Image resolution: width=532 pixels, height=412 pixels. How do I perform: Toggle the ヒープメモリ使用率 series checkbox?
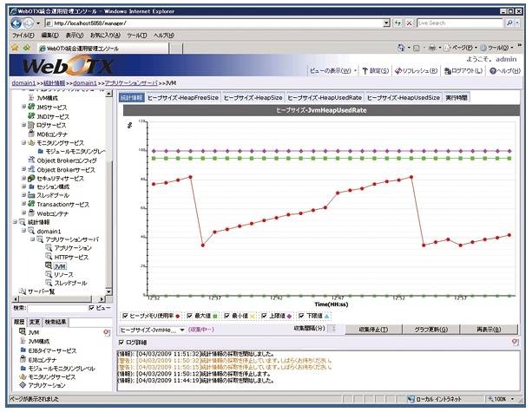[x=127, y=315]
